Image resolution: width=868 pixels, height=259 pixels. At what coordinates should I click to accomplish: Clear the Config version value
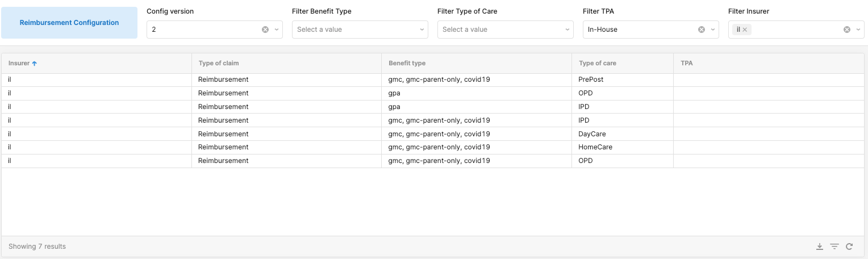[265, 30]
